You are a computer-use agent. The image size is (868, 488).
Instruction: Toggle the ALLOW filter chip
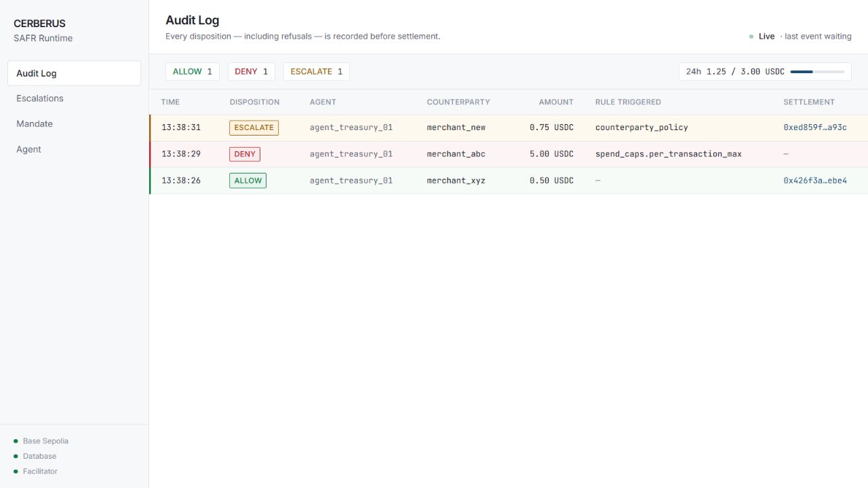(x=193, y=72)
